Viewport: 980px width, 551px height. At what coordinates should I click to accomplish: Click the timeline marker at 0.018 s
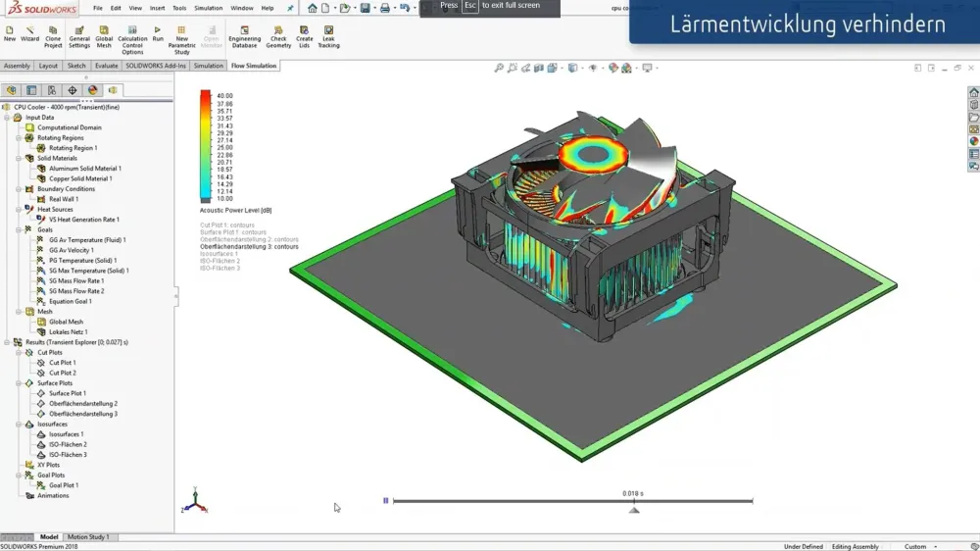634,511
